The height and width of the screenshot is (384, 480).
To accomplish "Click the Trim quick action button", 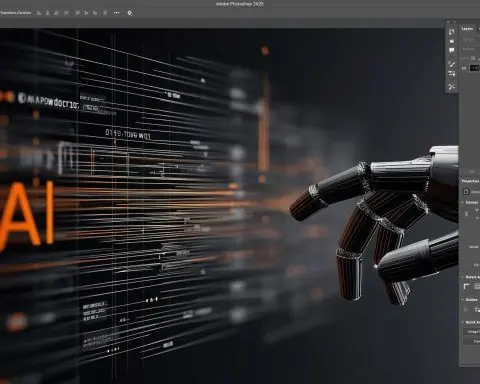I will coord(472,342).
